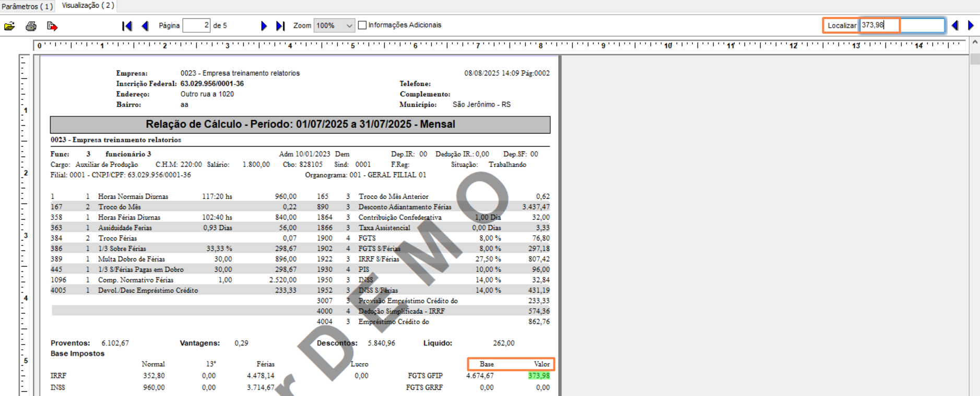Advance to next page arrow
This screenshot has width=980, height=396.
coord(264,26)
